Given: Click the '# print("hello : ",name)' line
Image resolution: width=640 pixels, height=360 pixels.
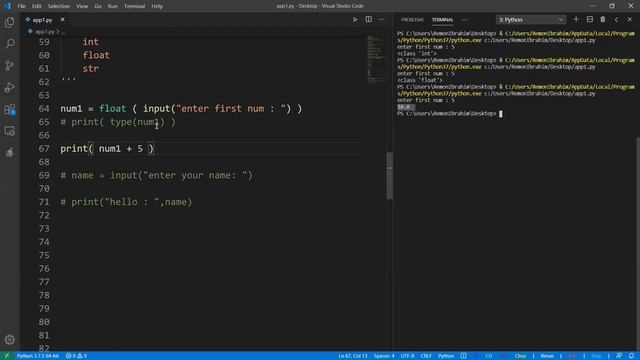Looking at the screenshot, I should pyautogui.click(x=126, y=202).
